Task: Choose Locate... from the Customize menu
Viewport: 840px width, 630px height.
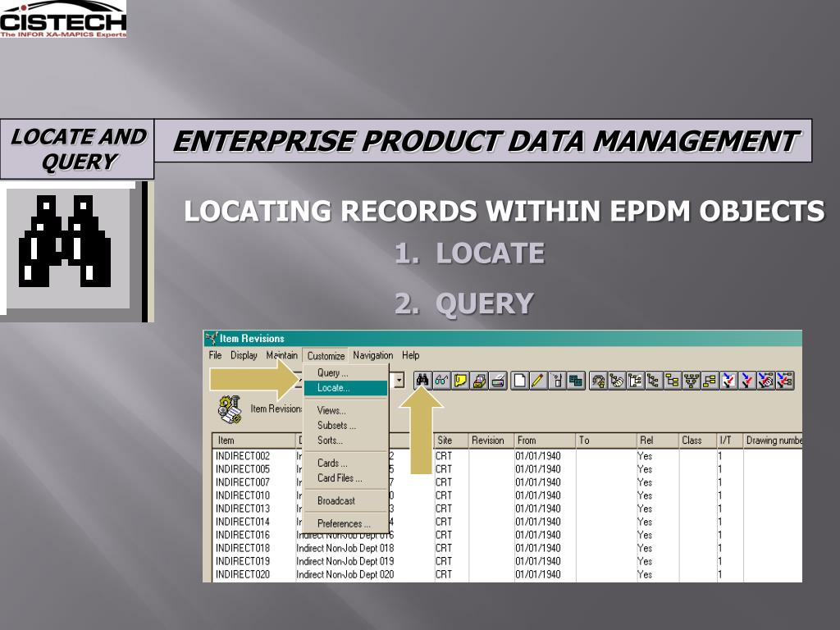Action: pos(345,388)
